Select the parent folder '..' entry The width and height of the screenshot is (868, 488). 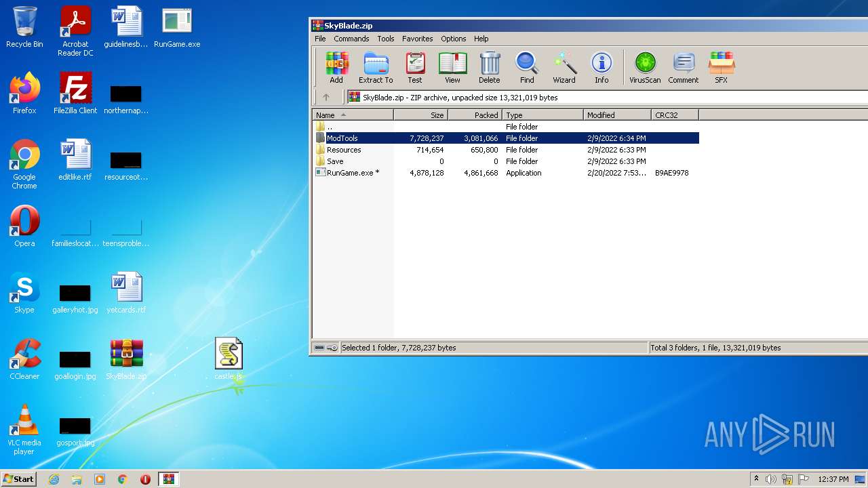click(505, 127)
